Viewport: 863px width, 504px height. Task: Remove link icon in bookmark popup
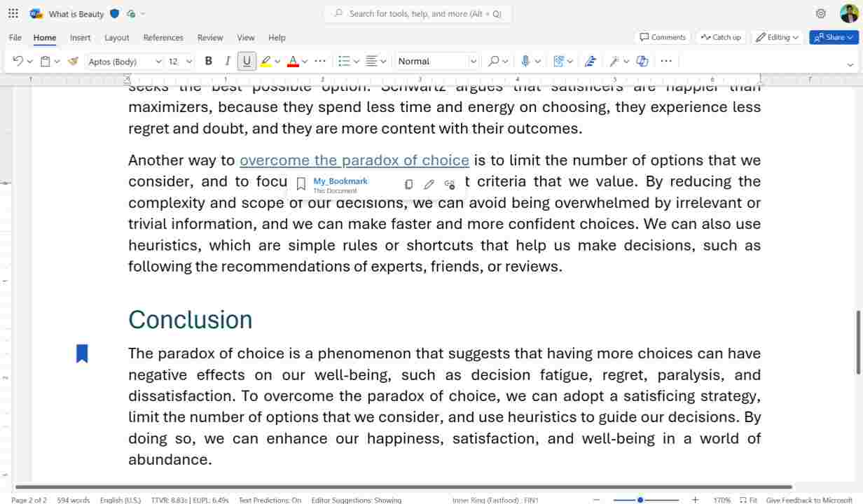point(450,185)
